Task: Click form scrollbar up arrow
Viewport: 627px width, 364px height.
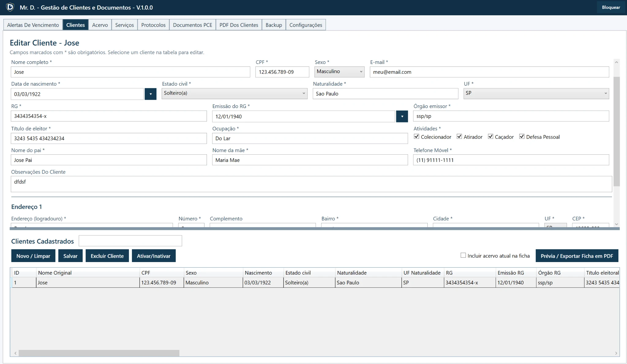Action: pos(617,62)
